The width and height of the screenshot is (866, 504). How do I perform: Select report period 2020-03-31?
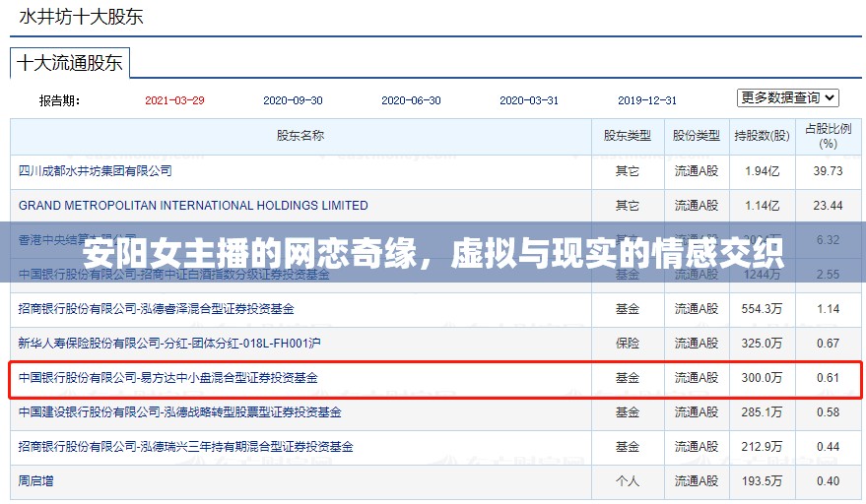coord(529,100)
